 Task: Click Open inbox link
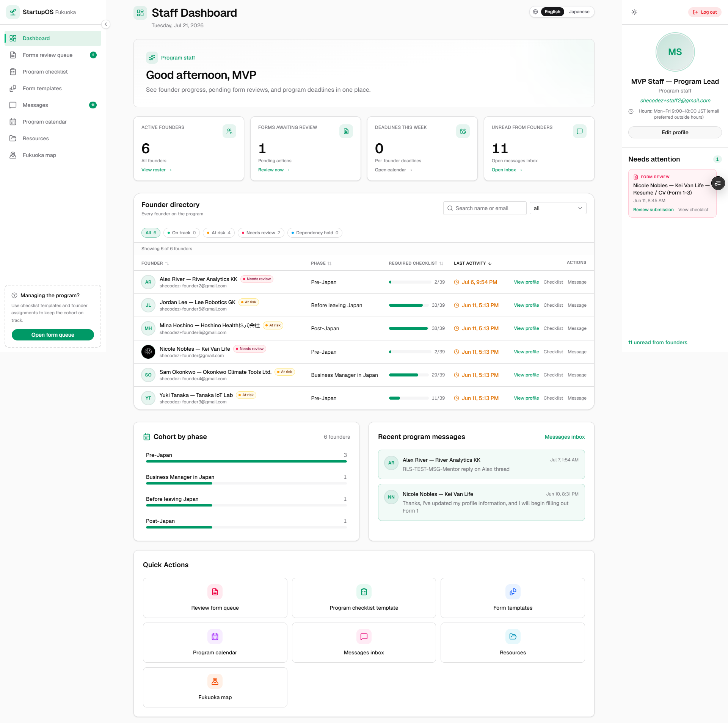(x=507, y=170)
